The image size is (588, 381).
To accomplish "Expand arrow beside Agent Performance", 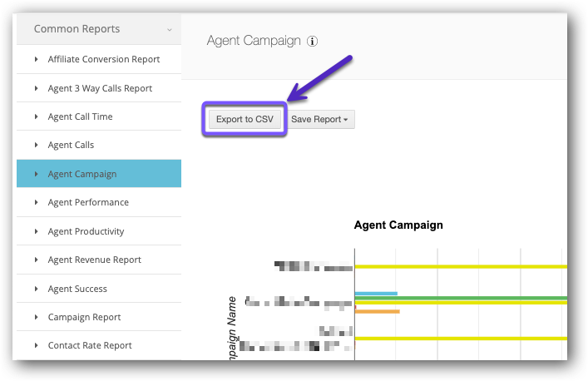I will (36, 202).
